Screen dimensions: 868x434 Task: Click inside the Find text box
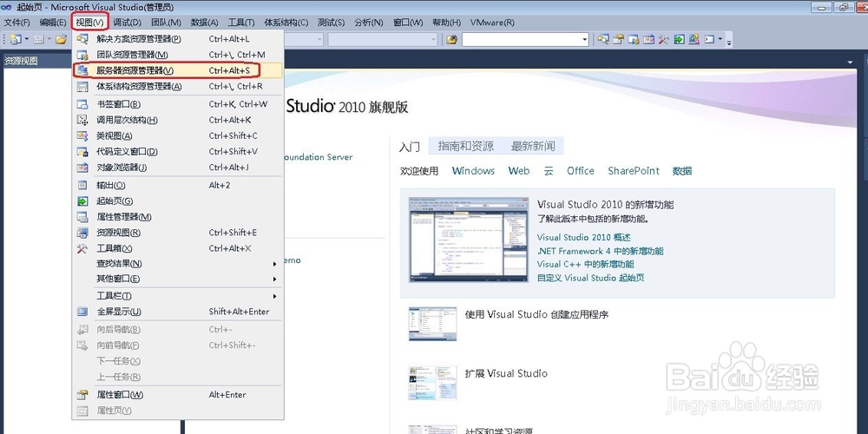pyautogui.click(x=520, y=39)
